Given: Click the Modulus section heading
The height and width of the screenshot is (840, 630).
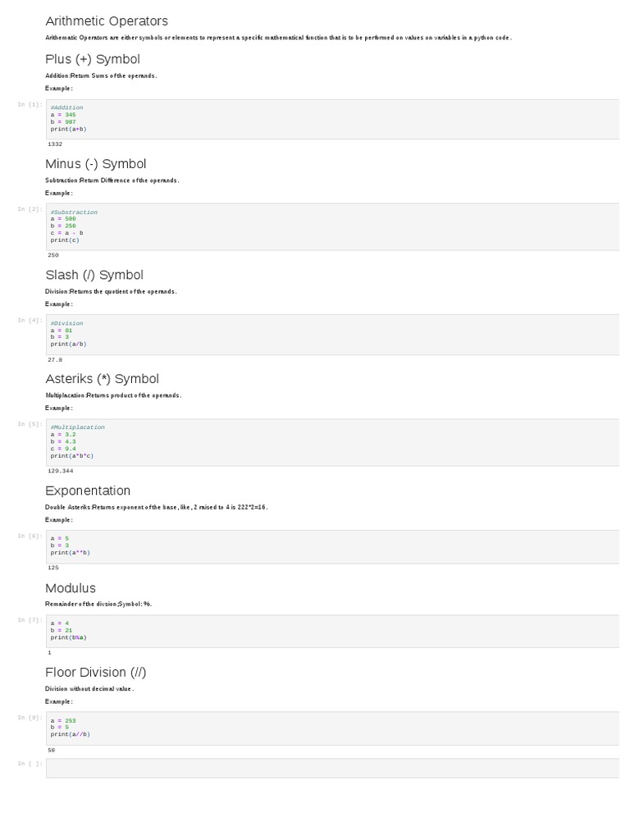Looking at the screenshot, I should point(71,588).
